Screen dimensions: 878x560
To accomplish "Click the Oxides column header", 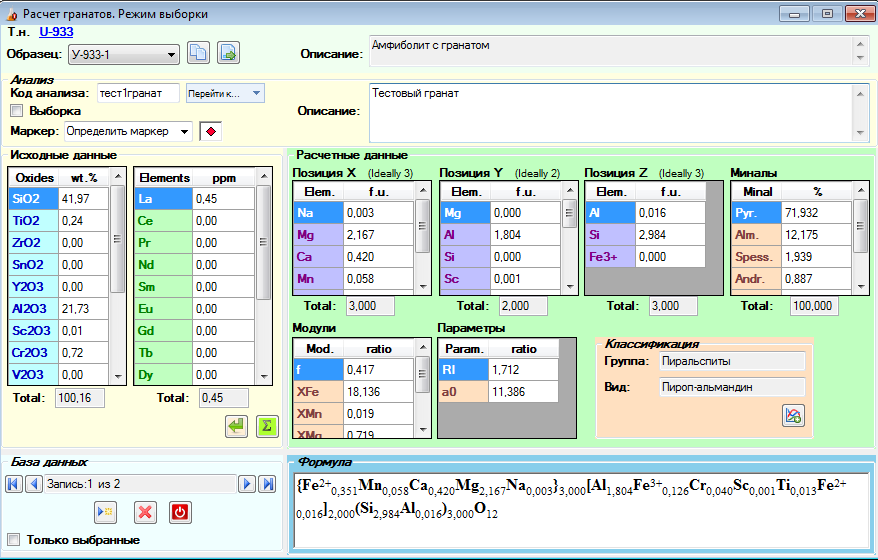I will 34,178.
